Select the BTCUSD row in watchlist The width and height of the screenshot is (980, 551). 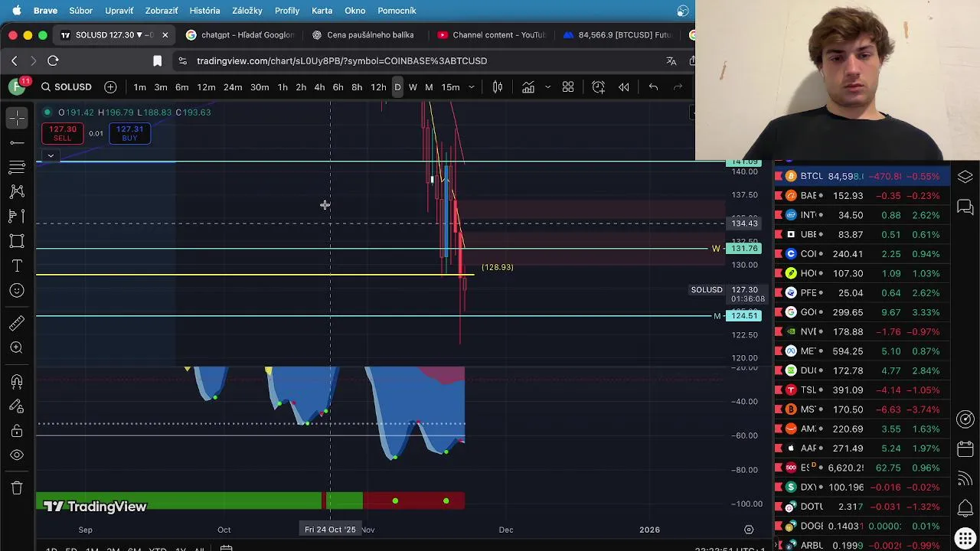[863, 177]
